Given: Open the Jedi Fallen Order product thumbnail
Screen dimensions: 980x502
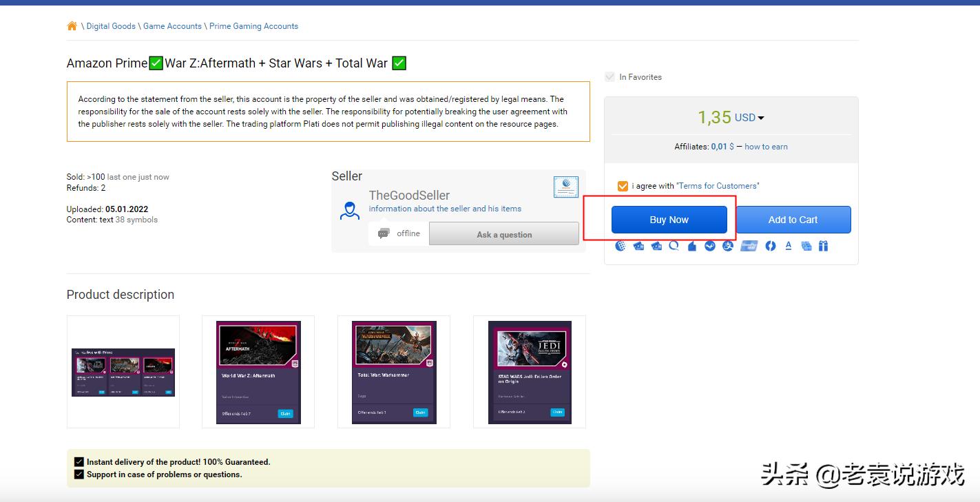Looking at the screenshot, I should click(x=529, y=372).
